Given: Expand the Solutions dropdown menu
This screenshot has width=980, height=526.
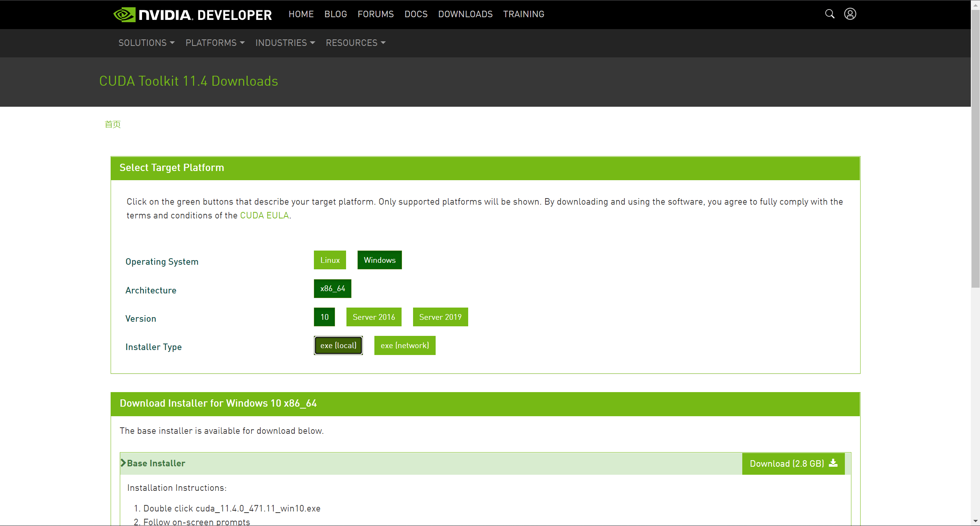Looking at the screenshot, I should click(x=146, y=43).
